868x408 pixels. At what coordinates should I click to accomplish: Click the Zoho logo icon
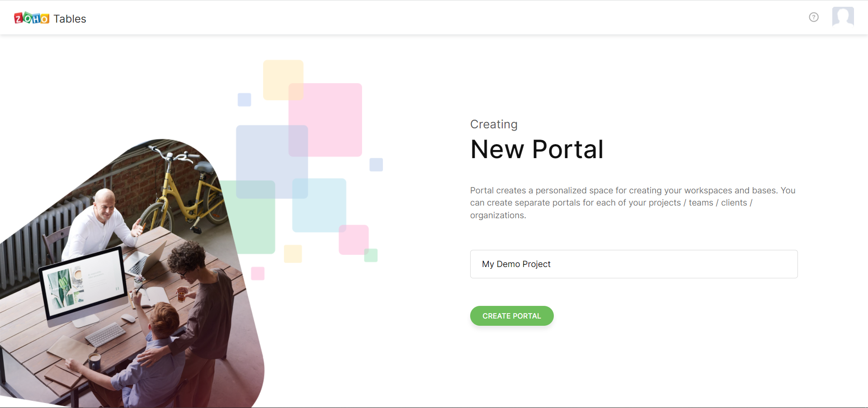(x=32, y=18)
